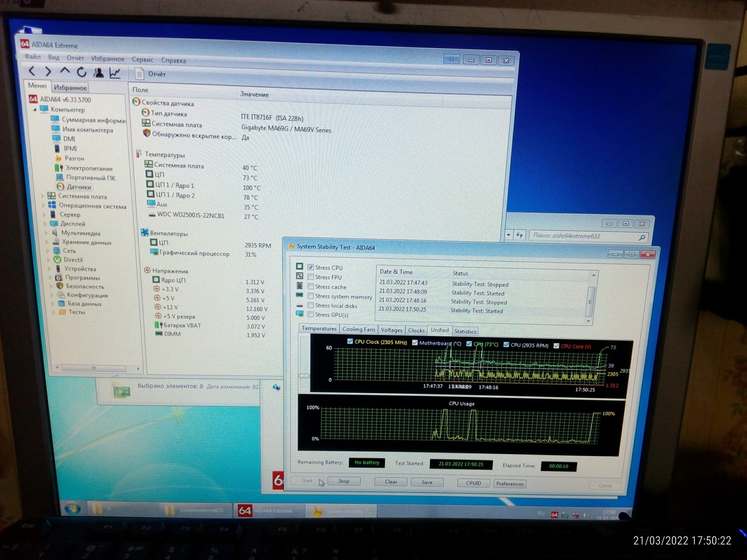Toggle the Stress CPU checkbox
Image resolution: width=747 pixels, height=560 pixels.
310,267
